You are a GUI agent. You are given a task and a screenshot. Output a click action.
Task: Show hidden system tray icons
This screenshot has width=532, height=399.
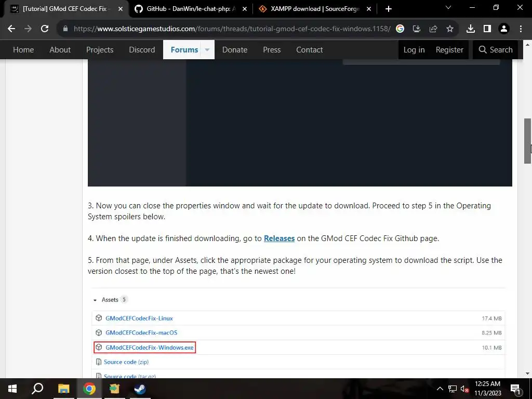(440, 389)
